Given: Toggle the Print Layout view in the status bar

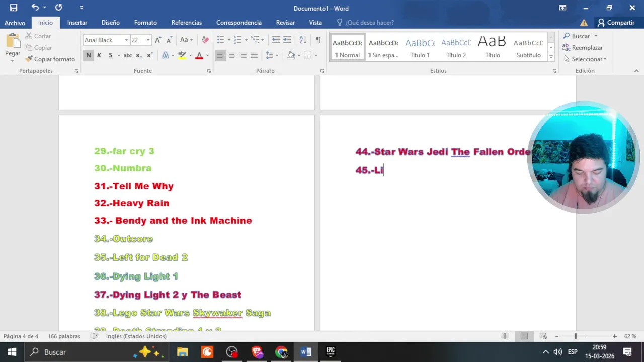Looking at the screenshot, I should (524, 336).
